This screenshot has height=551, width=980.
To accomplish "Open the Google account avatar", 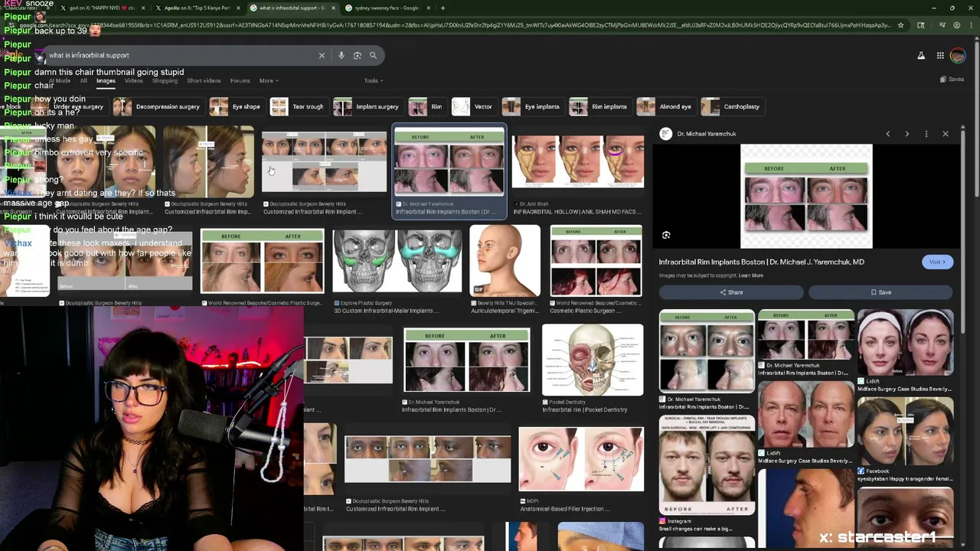I will 958,56.
